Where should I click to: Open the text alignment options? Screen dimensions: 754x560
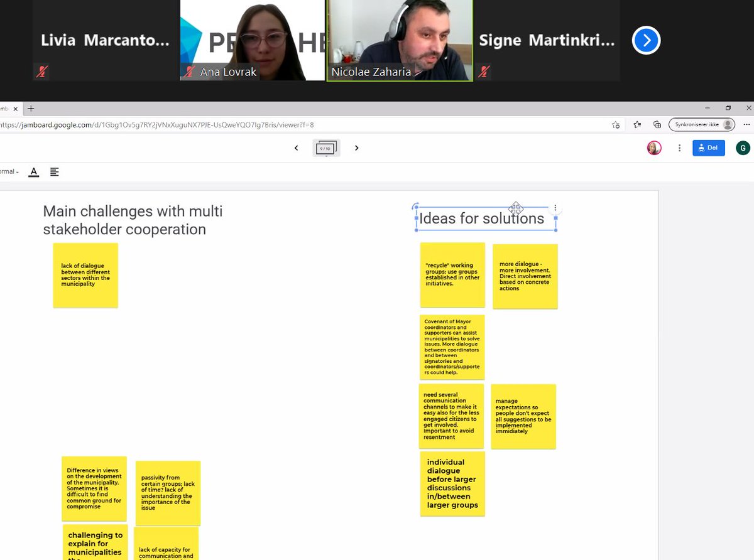[55, 172]
